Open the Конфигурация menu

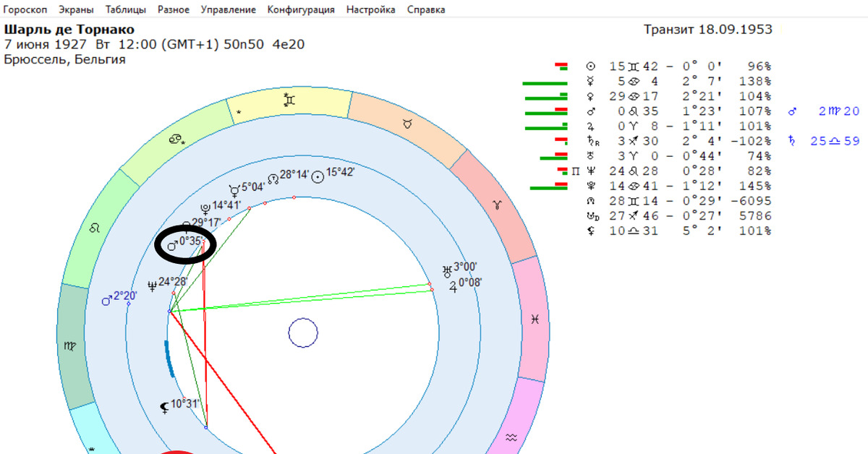click(x=300, y=10)
